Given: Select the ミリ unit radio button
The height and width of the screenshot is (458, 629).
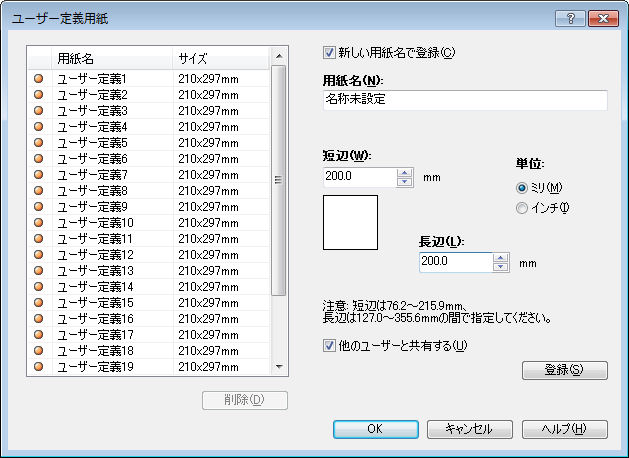Looking at the screenshot, I should click(521, 187).
